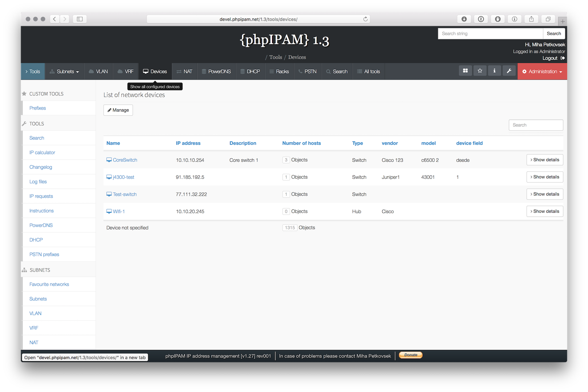Expand the Subnets dropdown menu

pyautogui.click(x=64, y=72)
